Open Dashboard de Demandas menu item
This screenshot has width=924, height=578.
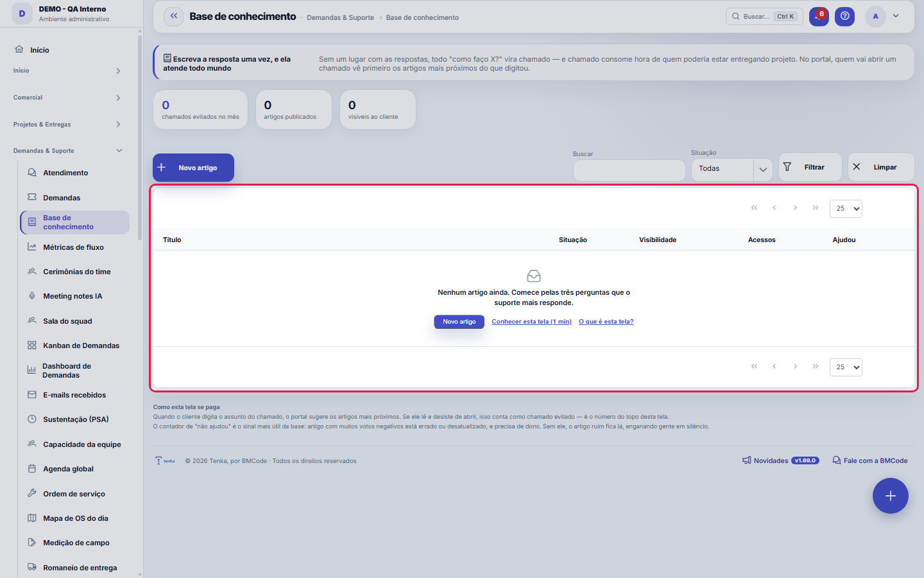(x=75, y=371)
